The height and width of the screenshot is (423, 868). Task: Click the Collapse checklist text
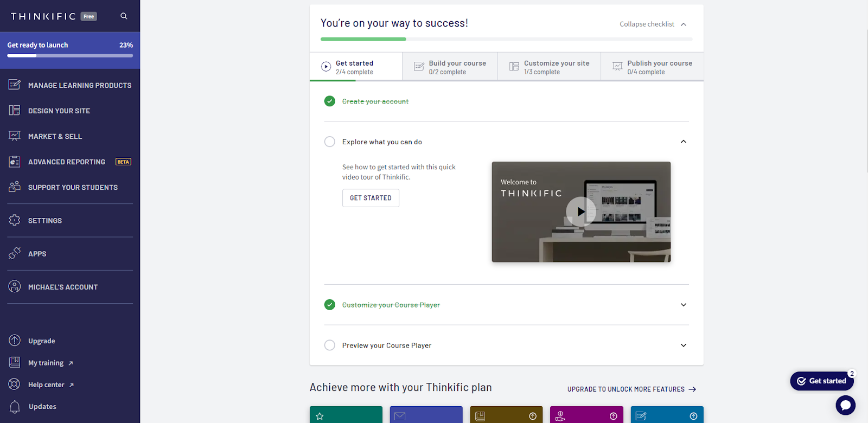tap(647, 24)
